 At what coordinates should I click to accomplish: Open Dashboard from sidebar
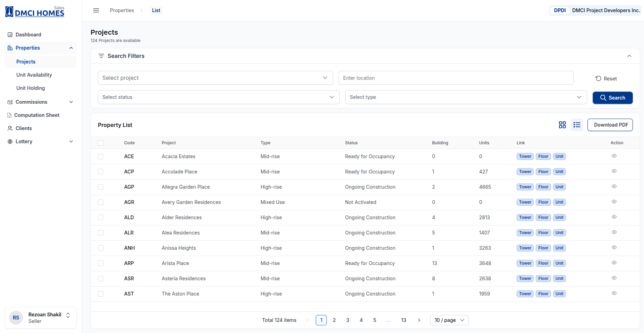[41, 35]
